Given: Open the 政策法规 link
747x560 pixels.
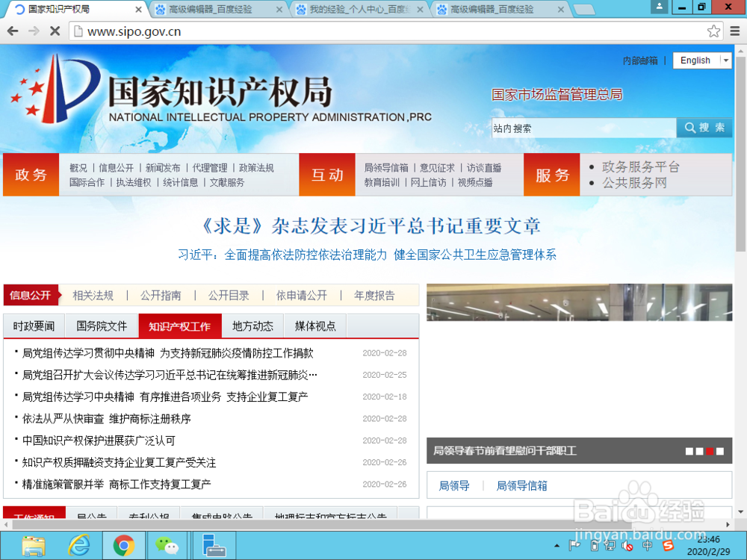Looking at the screenshot, I should [x=256, y=168].
